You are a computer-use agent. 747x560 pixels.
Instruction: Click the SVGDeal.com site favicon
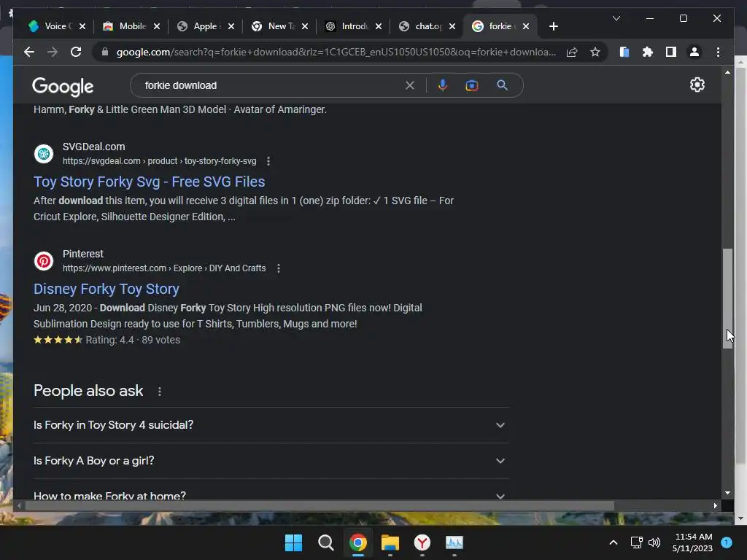click(x=43, y=153)
